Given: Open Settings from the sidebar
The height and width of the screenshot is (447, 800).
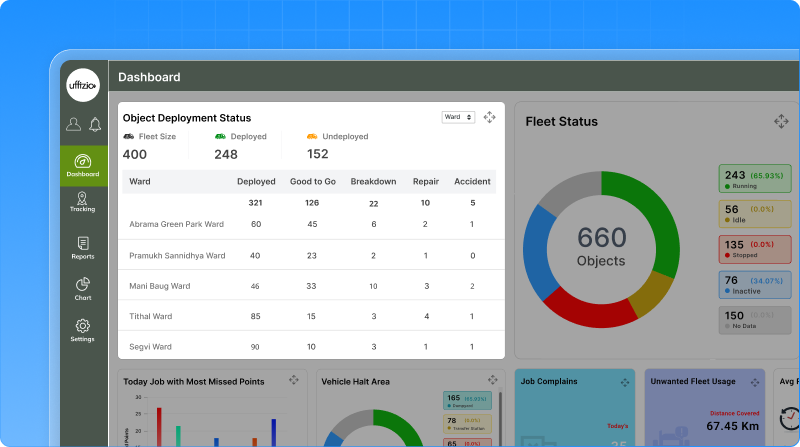Looking at the screenshot, I should point(83,330).
